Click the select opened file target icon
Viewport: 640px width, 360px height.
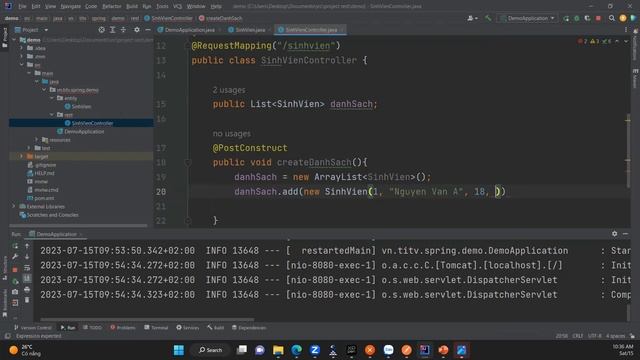pyautogui.click(x=101, y=30)
